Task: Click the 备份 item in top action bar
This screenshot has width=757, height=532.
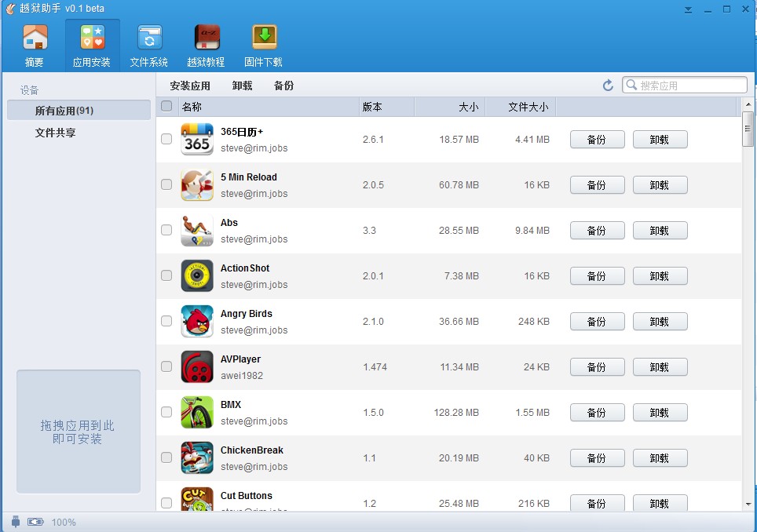Action: click(x=284, y=86)
